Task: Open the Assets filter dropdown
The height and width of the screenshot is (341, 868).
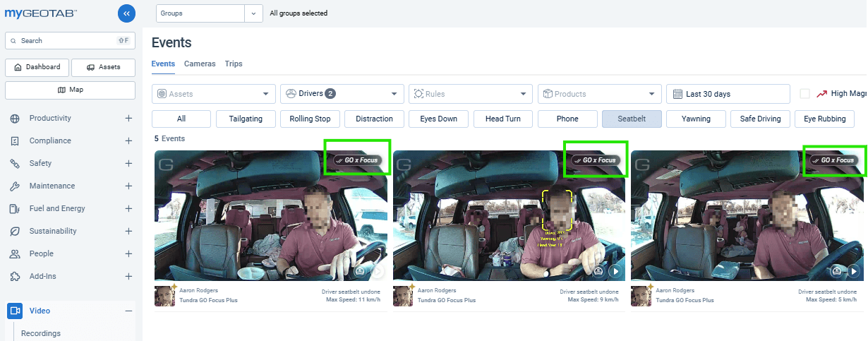Action: 214,94
